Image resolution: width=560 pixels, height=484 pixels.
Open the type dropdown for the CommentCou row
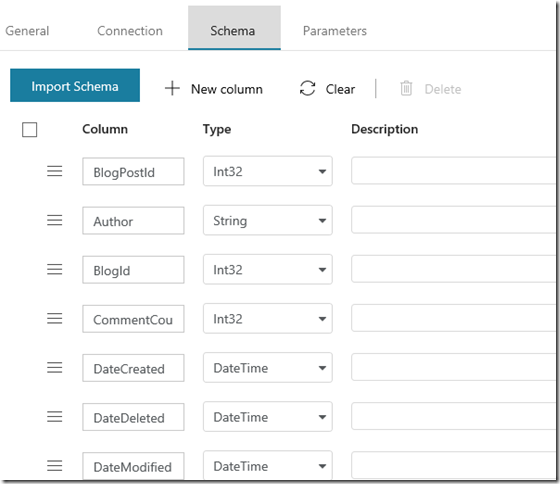[268, 318]
